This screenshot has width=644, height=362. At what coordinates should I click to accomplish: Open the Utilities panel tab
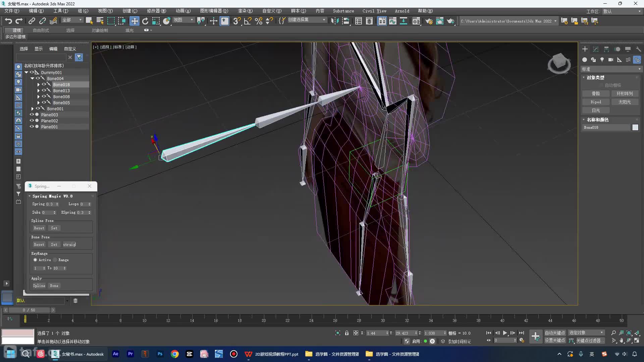click(638, 49)
